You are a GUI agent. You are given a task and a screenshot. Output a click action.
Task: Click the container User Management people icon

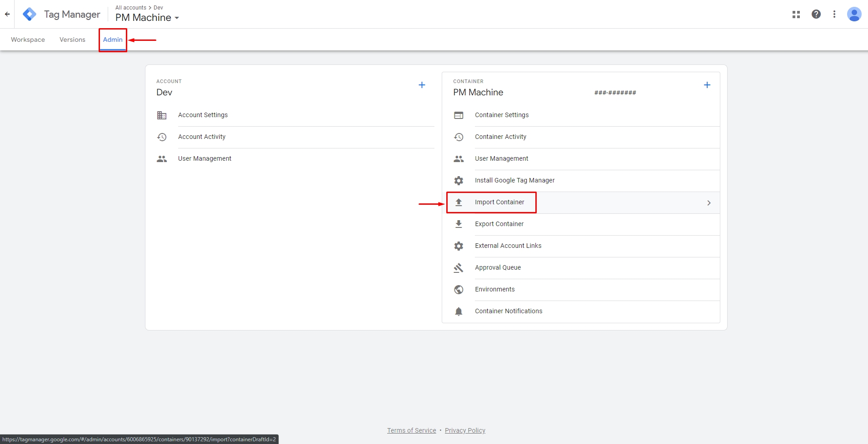pyautogui.click(x=459, y=159)
